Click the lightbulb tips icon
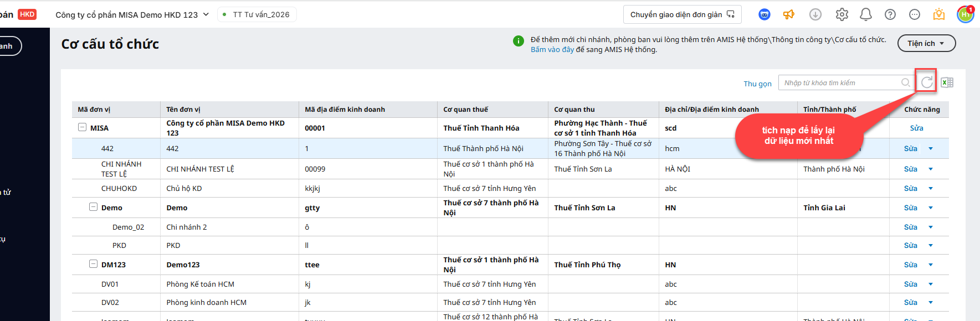 939,15
